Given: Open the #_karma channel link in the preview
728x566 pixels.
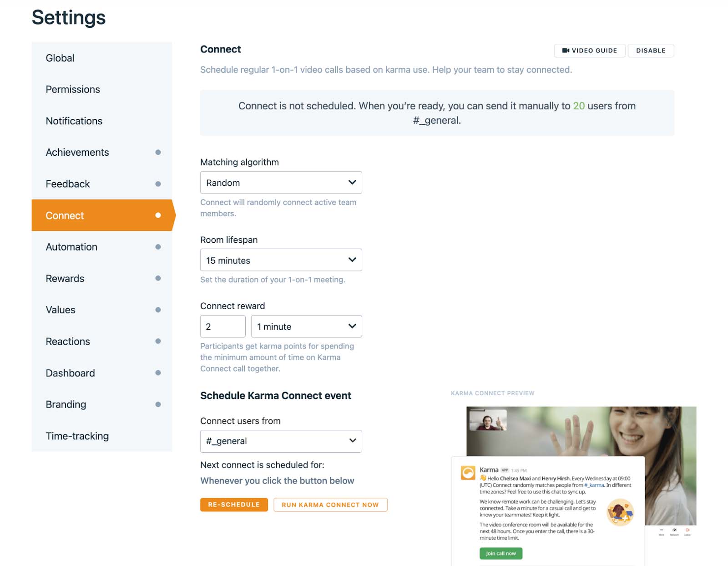Looking at the screenshot, I should (594, 484).
